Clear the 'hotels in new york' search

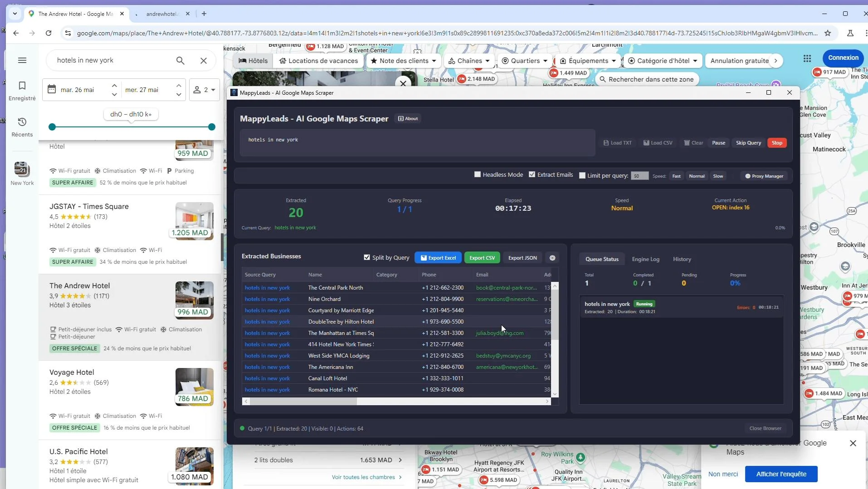pyautogui.click(x=204, y=60)
